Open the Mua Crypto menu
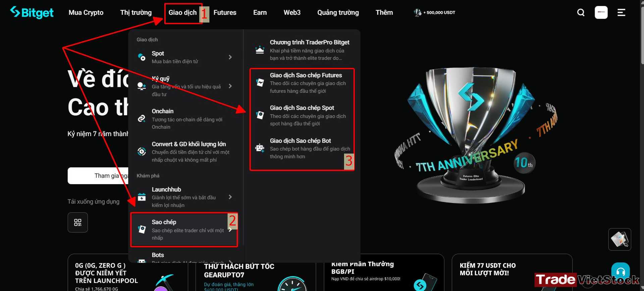 click(x=86, y=12)
